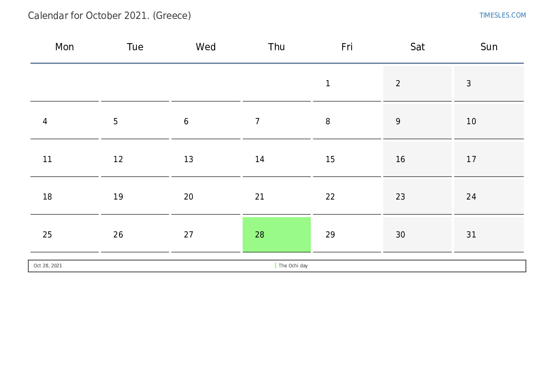Pick Tuesday October 12
554x392 pixels.
[135, 159]
